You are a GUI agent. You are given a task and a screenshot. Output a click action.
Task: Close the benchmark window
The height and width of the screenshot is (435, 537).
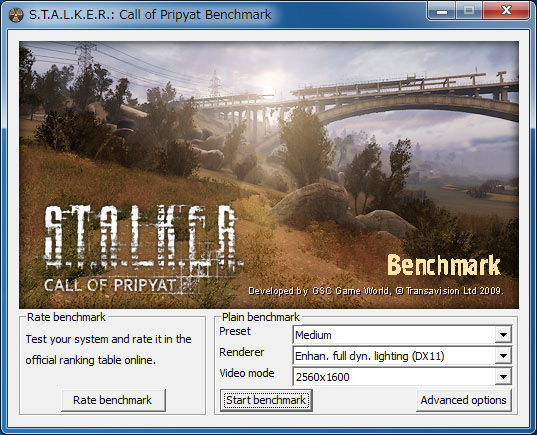tap(506, 11)
